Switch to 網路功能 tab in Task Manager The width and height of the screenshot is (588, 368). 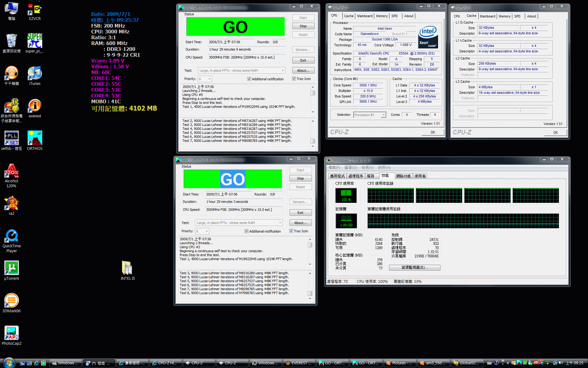coord(403,176)
